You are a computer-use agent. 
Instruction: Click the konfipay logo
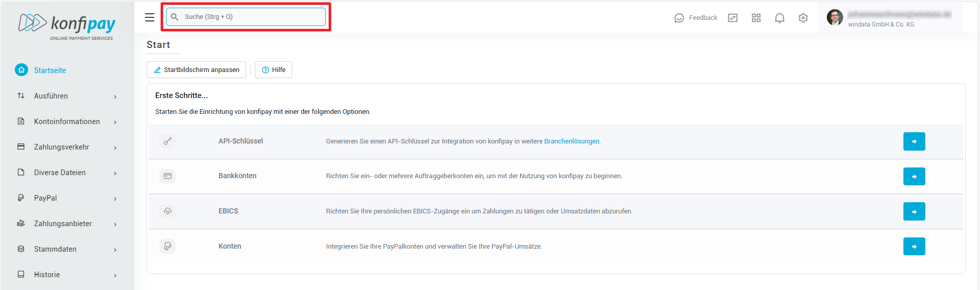[x=67, y=26]
